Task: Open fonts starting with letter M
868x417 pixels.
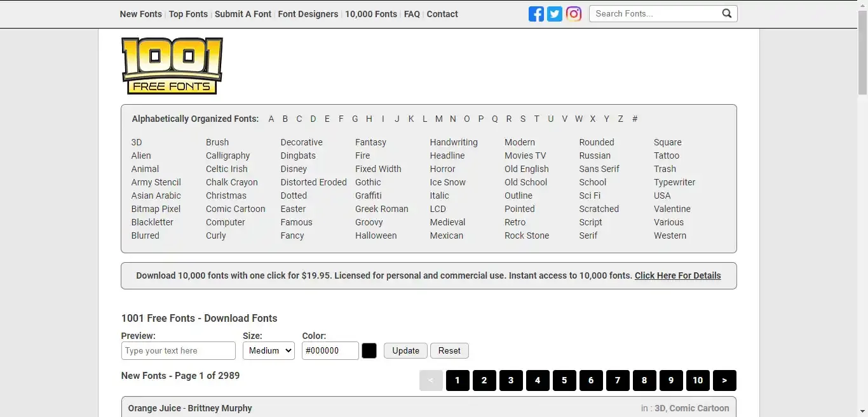Action: point(439,119)
